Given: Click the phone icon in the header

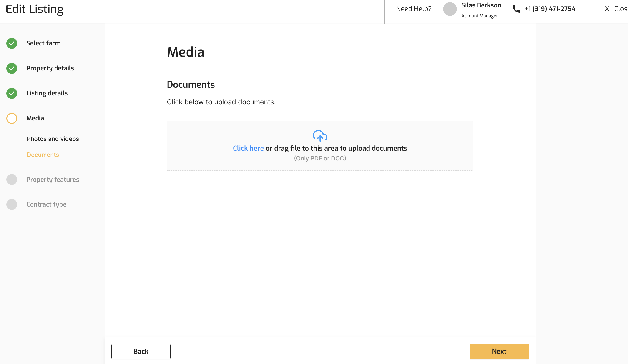Looking at the screenshot, I should coord(516,9).
